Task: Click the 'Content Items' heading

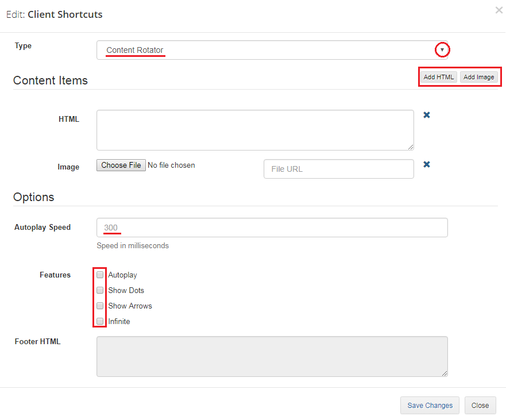Action: click(x=51, y=80)
